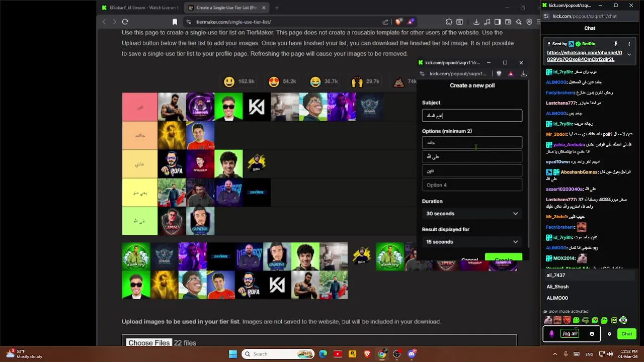Viewport: 644px width, 362px height.
Task: Open the 52°F weather widget in taskbar
Action: pos(24,354)
